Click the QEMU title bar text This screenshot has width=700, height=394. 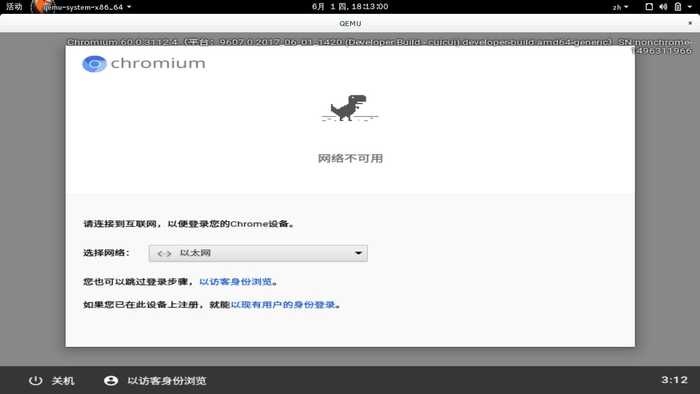pyautogui.click(x=350, y=24)
